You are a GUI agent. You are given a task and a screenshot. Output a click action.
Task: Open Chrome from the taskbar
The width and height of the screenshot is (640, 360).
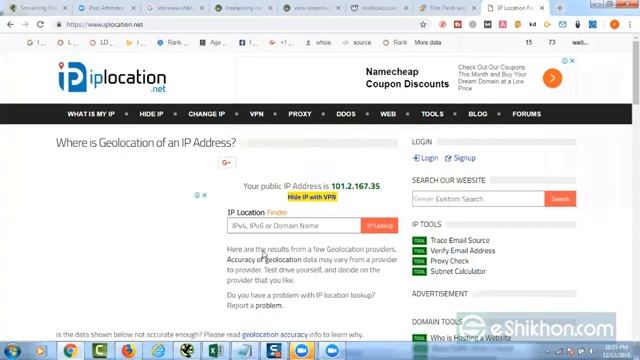(70, 351)
